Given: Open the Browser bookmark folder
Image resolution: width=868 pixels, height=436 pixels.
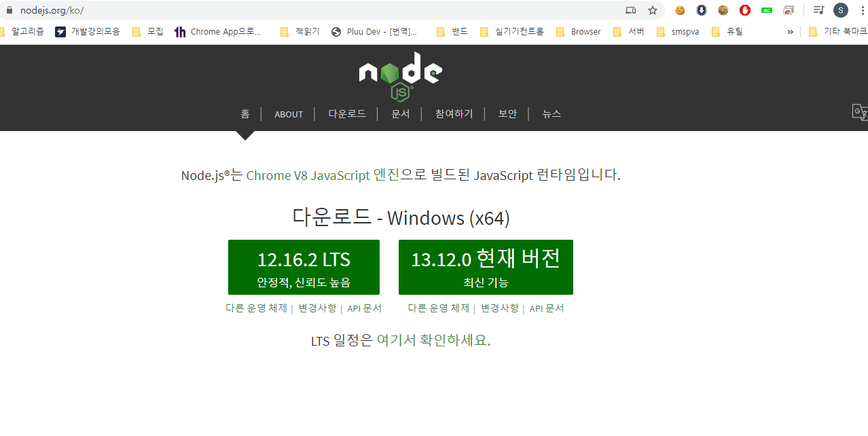Looking at the screenshot, I should pyautogui.click(x=579, y=31).
